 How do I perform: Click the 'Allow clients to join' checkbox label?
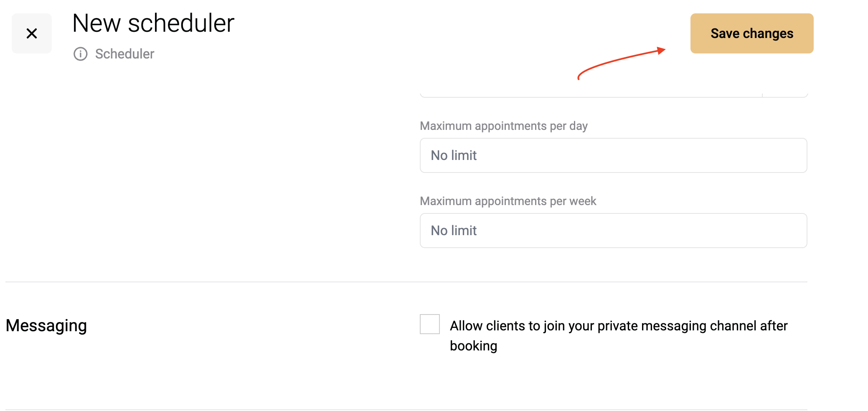(619, 336)
